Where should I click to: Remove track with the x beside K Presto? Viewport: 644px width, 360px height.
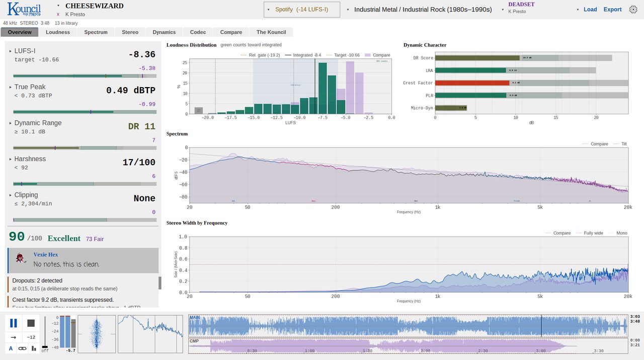click(x=58, y=15)
